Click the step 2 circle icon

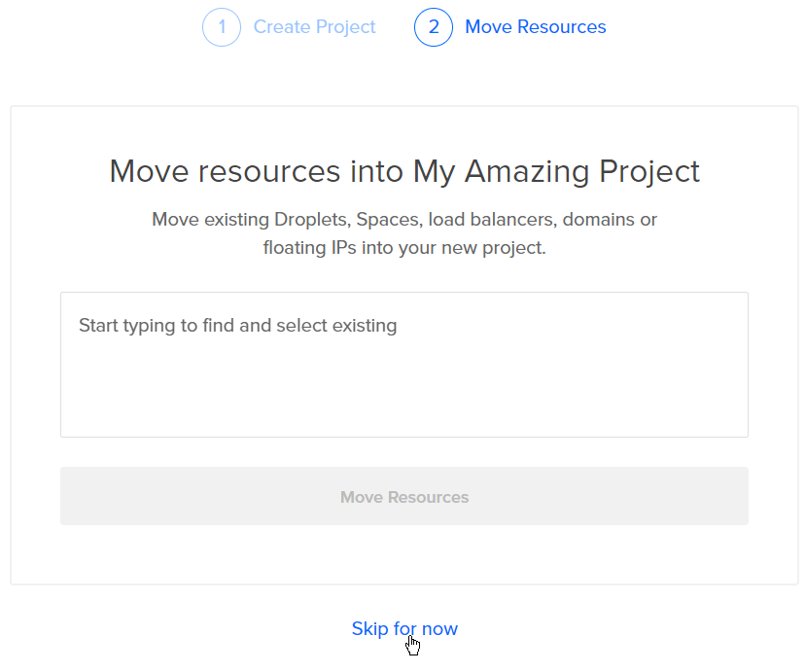tap(434, 27)
